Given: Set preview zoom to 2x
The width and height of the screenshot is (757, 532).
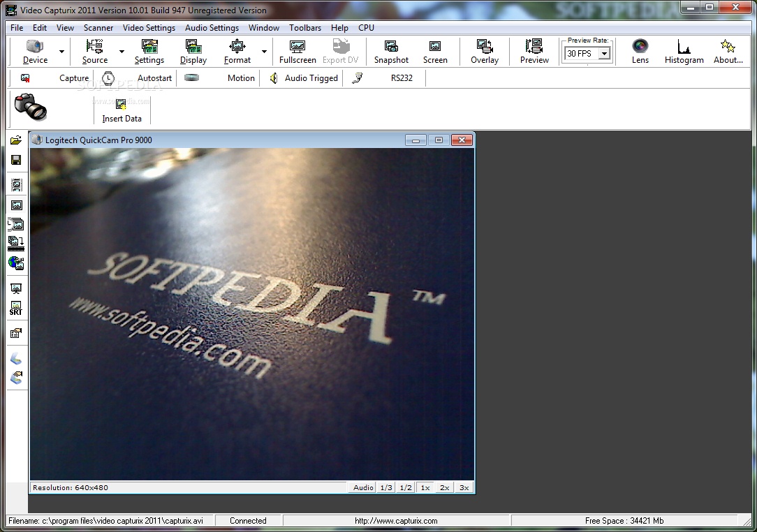Looking at the screenshot, I should pyautogui.click(x=445, y=487).
